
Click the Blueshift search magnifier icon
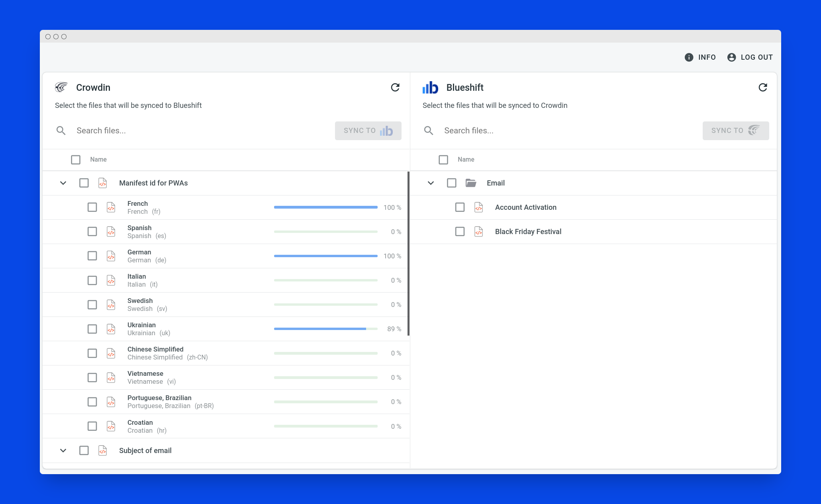pos(429,131)
